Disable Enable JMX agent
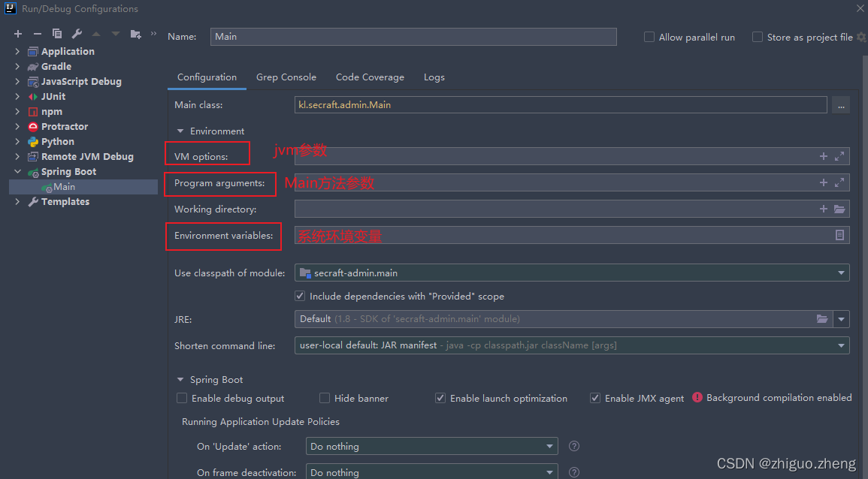 pyautogui.click(x=594, y=398)
